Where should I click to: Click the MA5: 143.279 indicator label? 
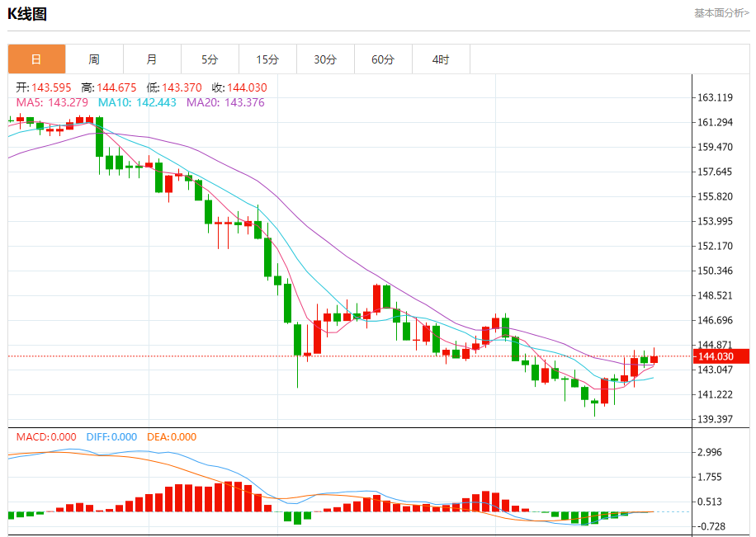pyautogui.click(x=52, y=102)
